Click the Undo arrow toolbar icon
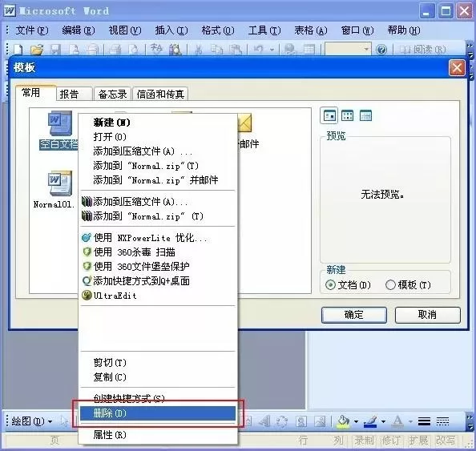This screenshot has height=451, width=476. pyautogui.click(x=258, y=49)
